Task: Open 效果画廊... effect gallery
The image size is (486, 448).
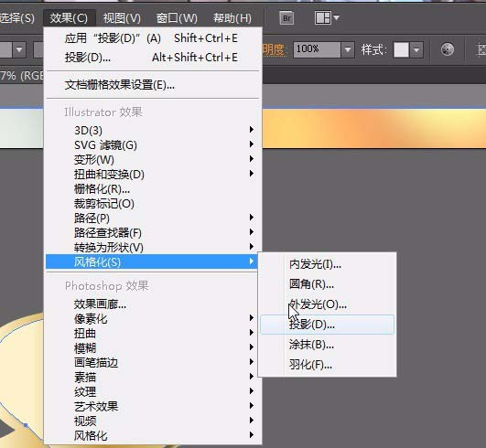Action: point(152,304)
